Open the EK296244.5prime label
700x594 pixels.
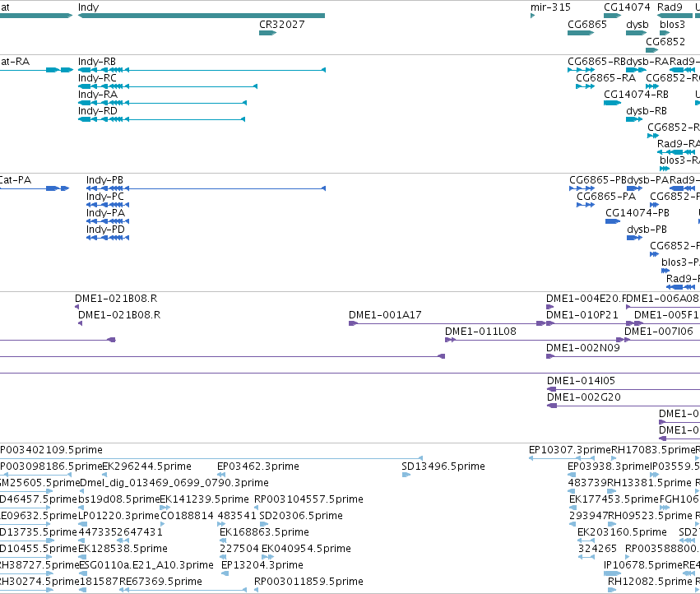147,466
